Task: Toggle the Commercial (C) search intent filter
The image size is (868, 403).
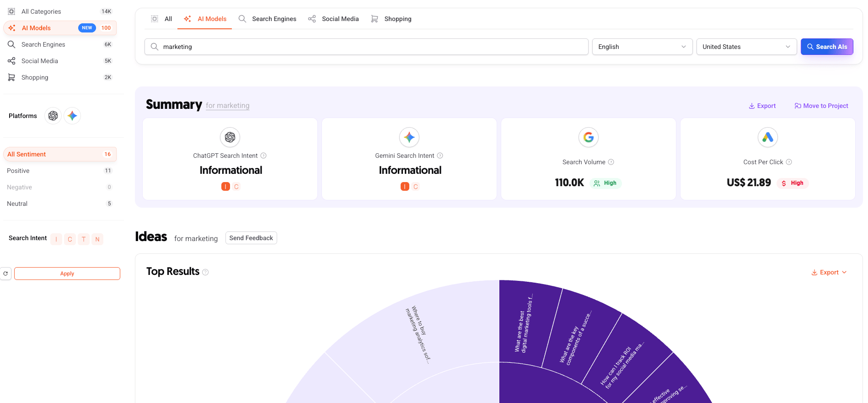Action: pyautogui.click(x=70, y=239)
